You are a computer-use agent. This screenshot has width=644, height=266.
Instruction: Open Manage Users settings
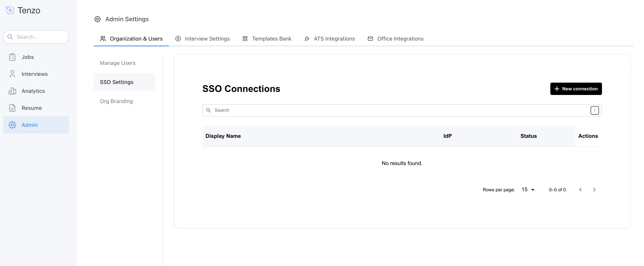(118, 63)
